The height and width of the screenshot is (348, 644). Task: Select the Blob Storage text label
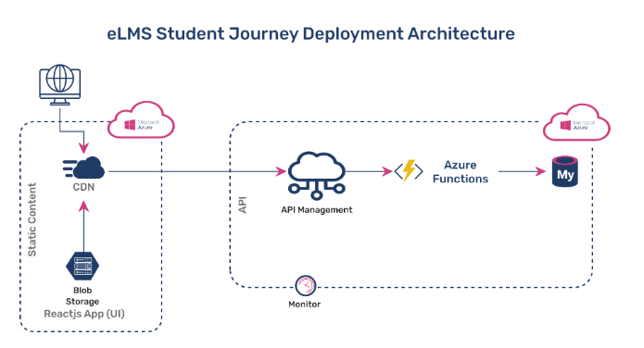tap(82, 296)
